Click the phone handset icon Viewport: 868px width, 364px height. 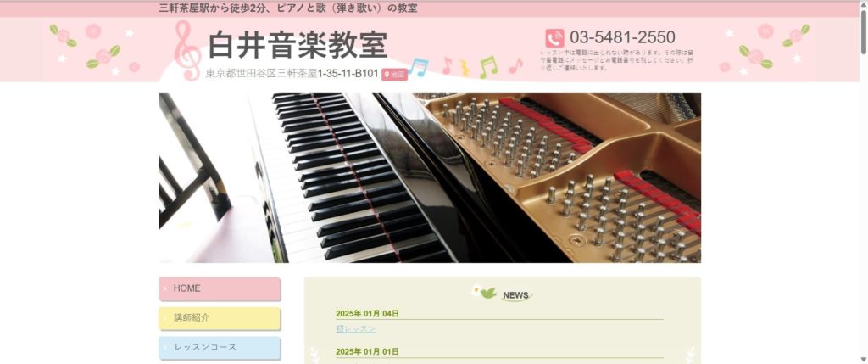coord(554,38)
